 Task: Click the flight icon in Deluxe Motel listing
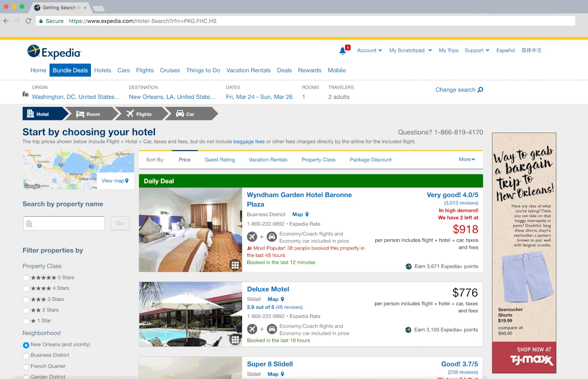click(x=252, y=329)
